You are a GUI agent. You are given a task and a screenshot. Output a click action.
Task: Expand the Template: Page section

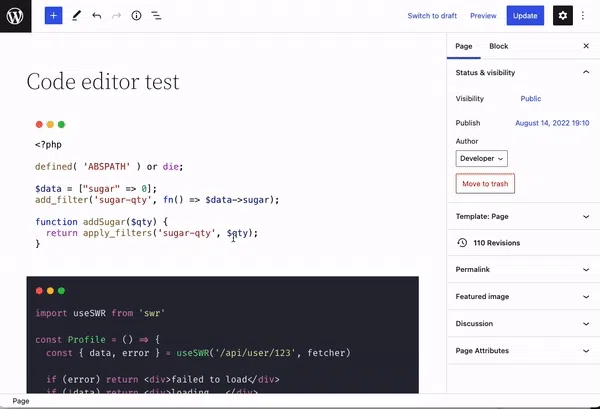click(x=523, y=217)
